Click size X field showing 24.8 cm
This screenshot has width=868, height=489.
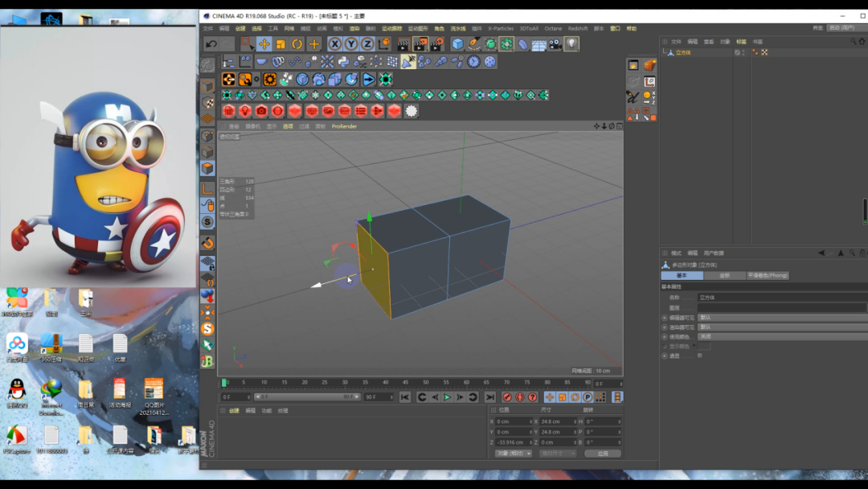(558, 421)
